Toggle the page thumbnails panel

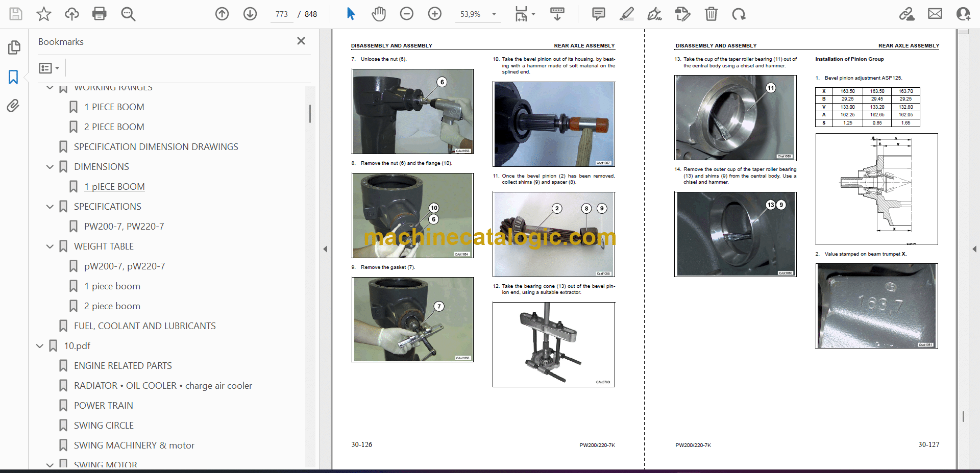click(14, 47)
